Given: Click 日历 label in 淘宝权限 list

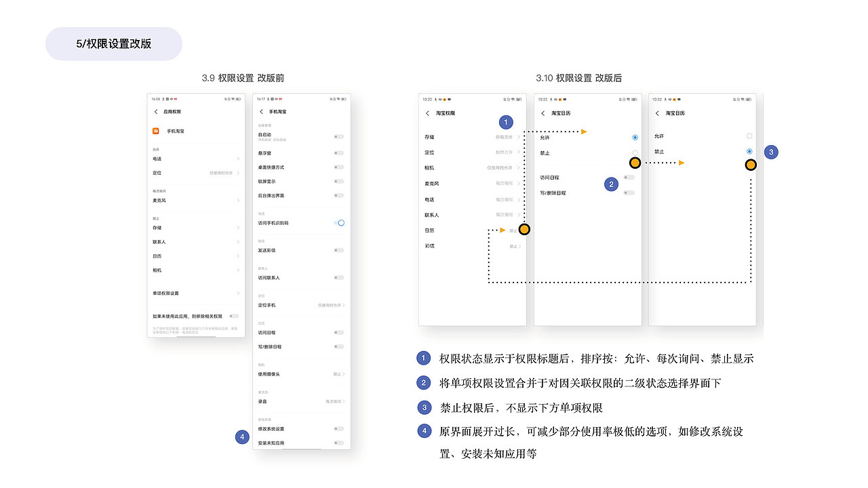Looking at the screenshot, I should tap(429, 230).
